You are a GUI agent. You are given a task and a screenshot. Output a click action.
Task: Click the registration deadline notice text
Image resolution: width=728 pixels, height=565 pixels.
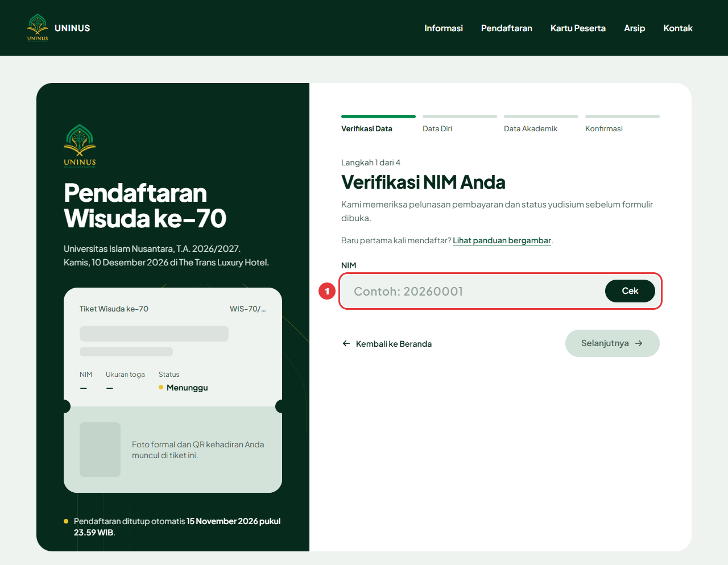pyautogui.click(x=177, y=527)
